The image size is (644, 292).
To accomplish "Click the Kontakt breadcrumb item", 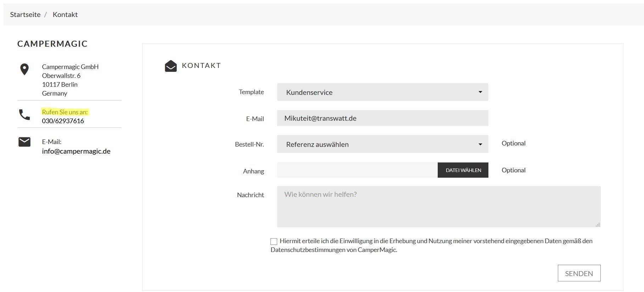I will click(x=65, y=15).
